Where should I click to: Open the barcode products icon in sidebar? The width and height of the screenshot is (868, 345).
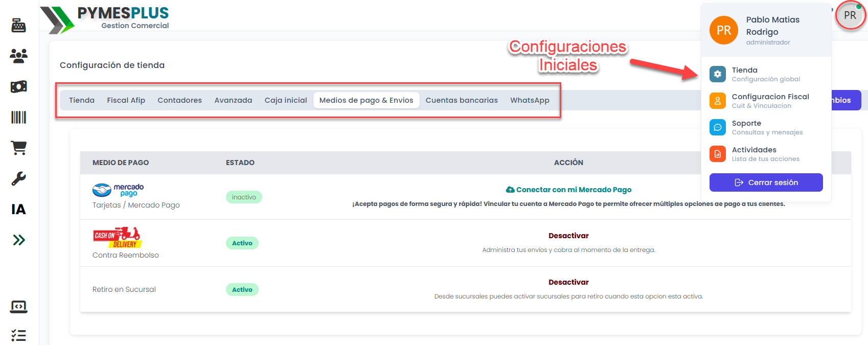(18, 117)
